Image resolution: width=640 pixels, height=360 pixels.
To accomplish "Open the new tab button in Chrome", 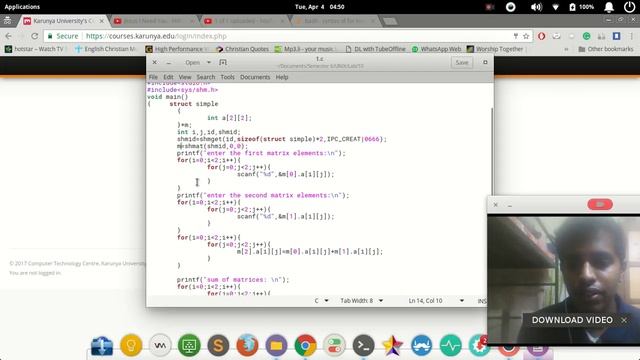I will tap(390, 21).
